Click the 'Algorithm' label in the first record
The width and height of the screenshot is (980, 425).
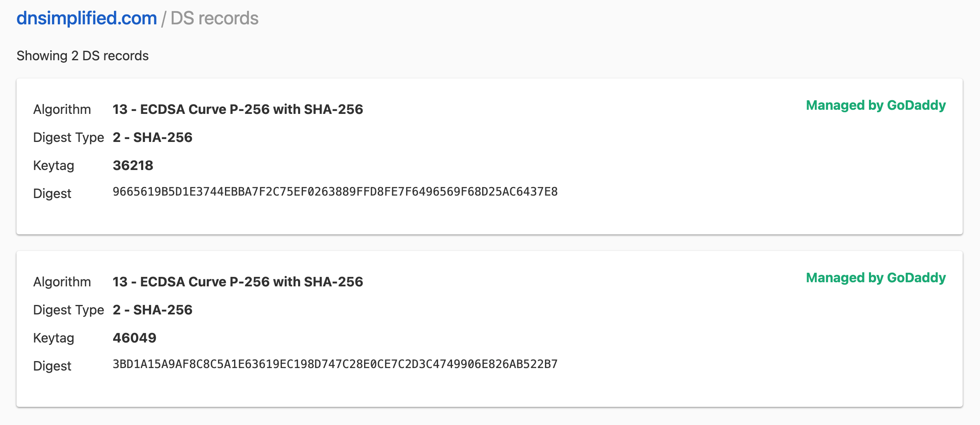coord(62,109)
